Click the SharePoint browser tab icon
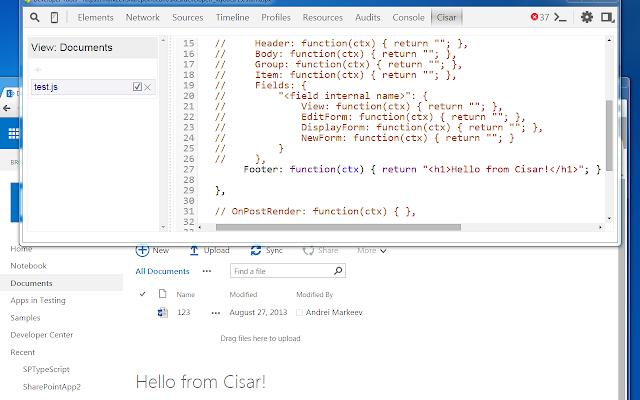The width and height of the screenshot is (640, 400). (x=10, y=93)
